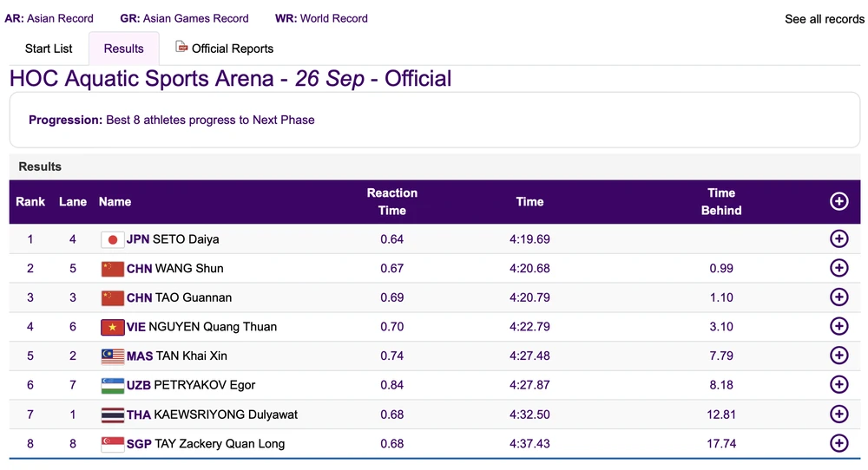Expand details for TAO Guannan row

click(x=838, y=297)
